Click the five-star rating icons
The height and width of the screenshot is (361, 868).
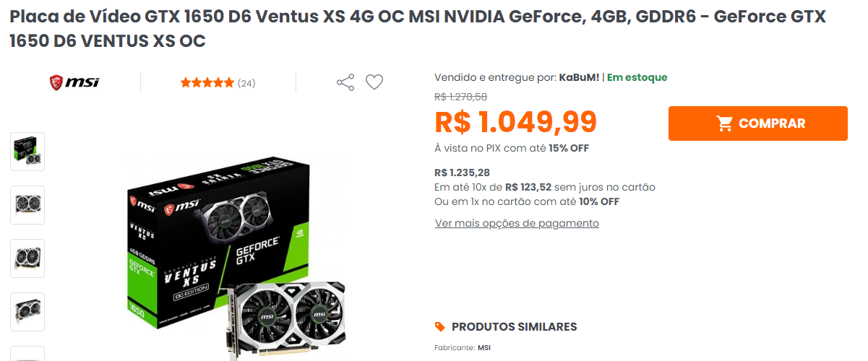(207, 83)
